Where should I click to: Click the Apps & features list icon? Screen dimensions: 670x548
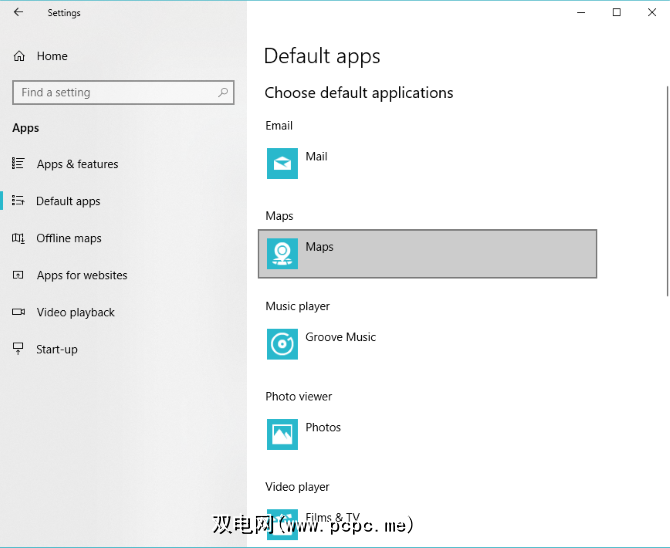(x=18, y=163)
